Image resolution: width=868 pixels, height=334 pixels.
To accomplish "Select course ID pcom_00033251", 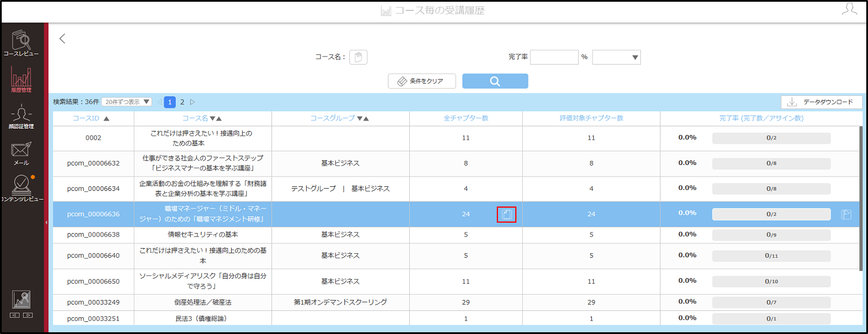I will pos(93,318).
